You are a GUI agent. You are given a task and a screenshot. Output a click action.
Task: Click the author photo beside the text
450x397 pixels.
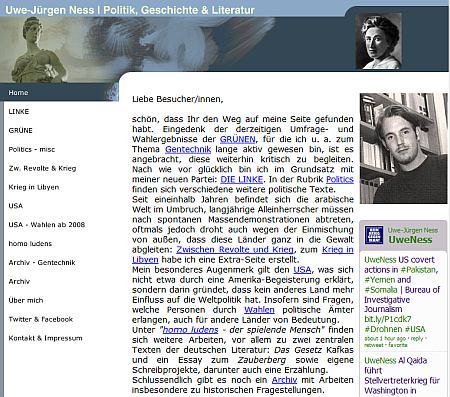click(404, 148)
